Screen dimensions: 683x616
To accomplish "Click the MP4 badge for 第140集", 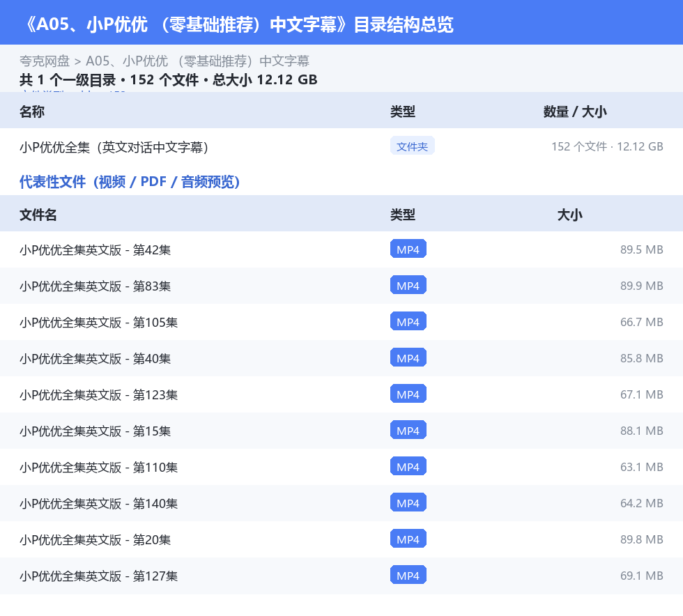I will point(408,502).
